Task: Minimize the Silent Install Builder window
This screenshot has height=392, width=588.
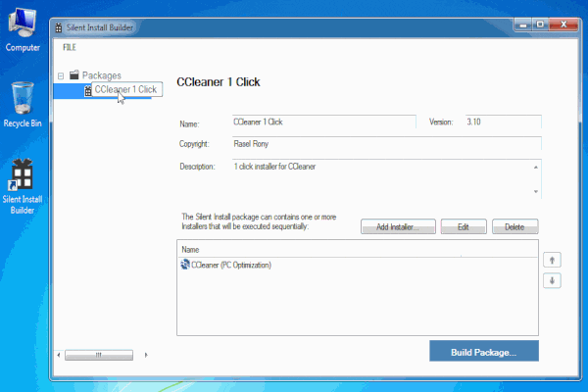Action: coord(523,25)
